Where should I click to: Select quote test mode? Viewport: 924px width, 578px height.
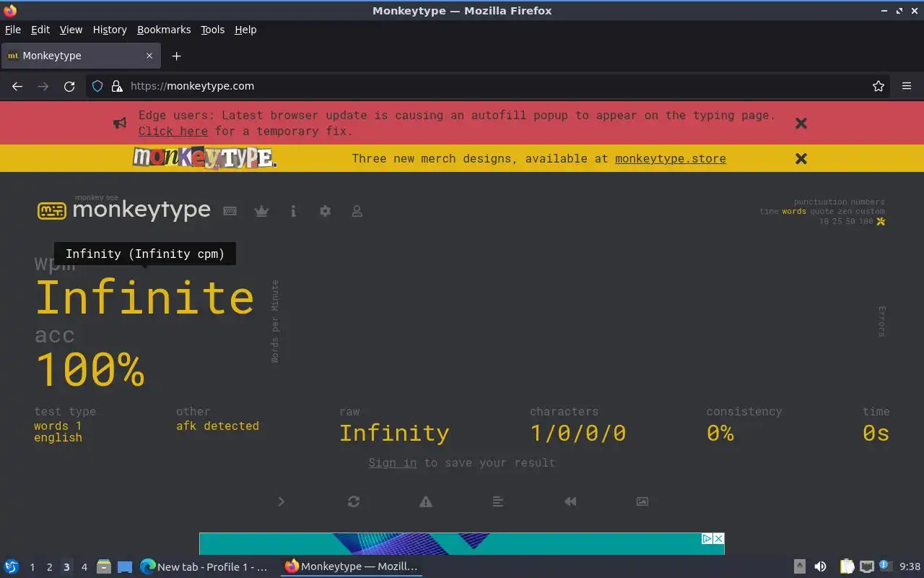[822, 212]
